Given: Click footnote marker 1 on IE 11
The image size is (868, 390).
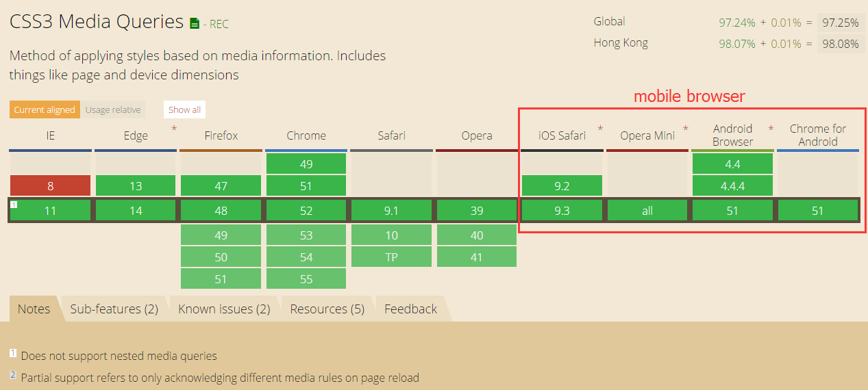Looking at the screenshot, I should 13,204.
